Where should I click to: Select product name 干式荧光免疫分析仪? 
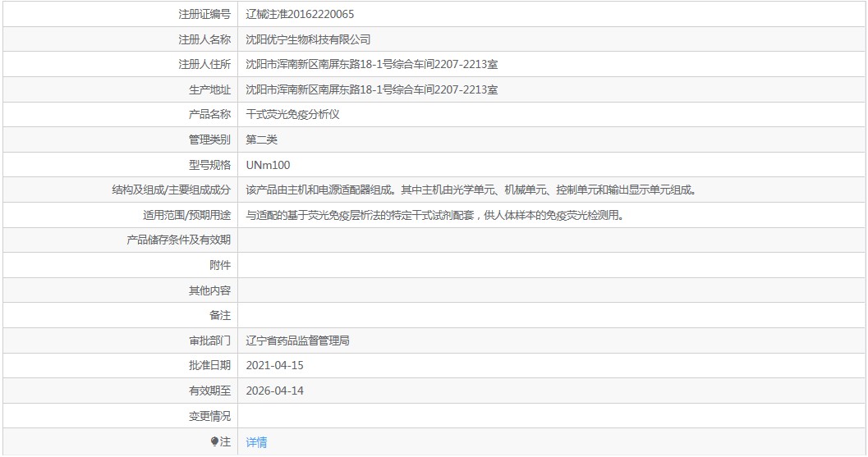click(x=293, y=115)
